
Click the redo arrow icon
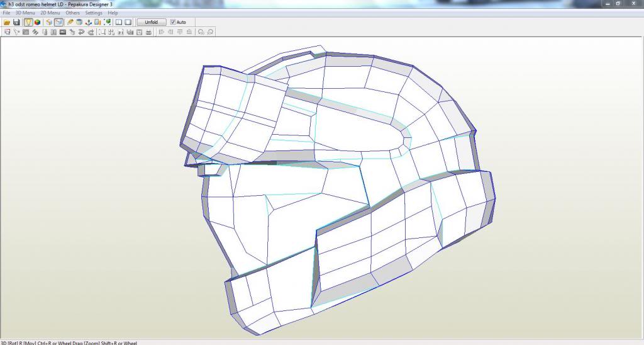coord(91,32)
